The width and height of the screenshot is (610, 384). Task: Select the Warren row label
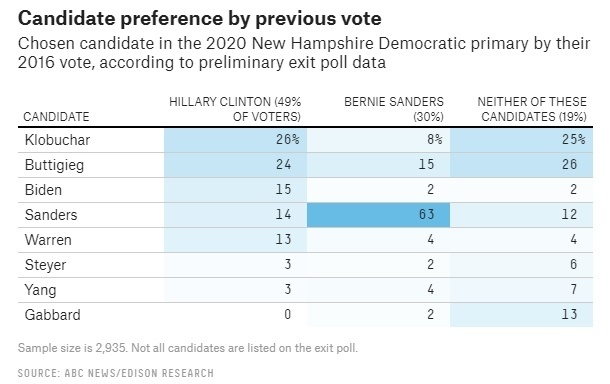(48, 240)
